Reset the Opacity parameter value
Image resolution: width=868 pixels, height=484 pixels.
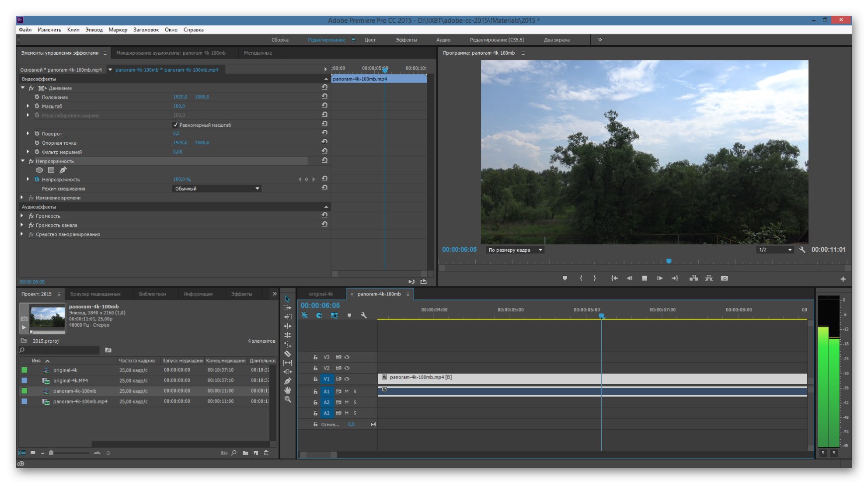pyautogui.click(x=325, y=179)
